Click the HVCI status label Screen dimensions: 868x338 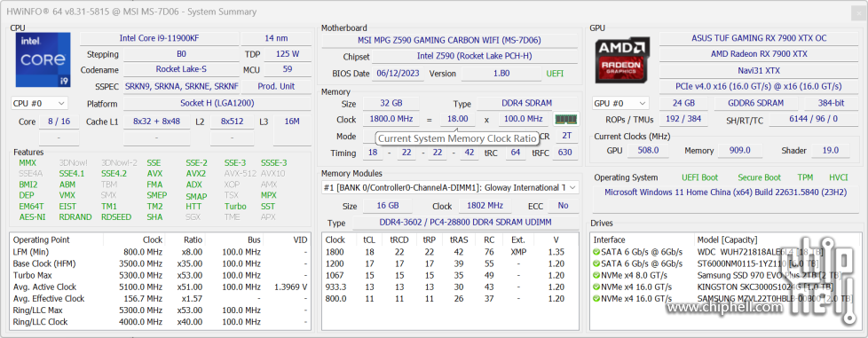(x=838, y=177)
